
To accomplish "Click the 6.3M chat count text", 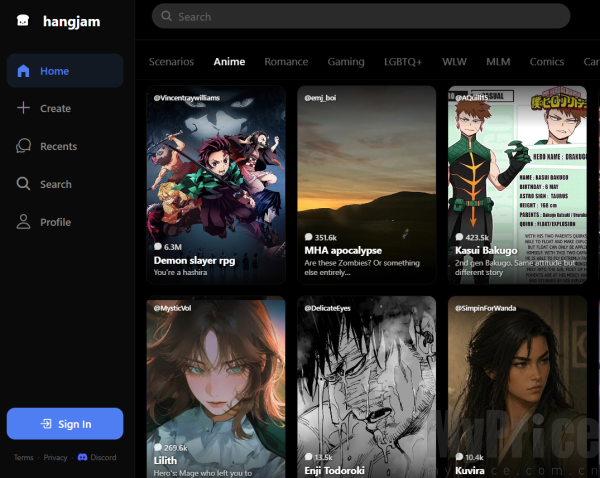I will (173, 247).
